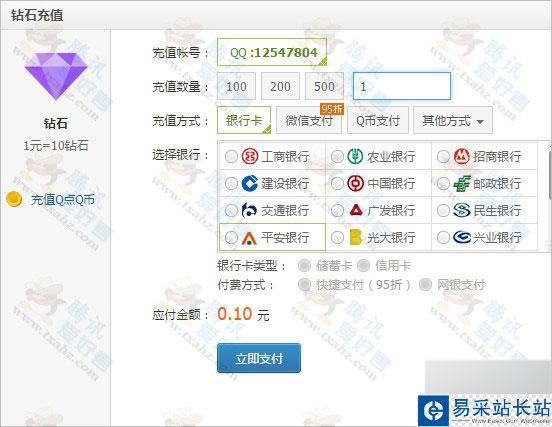552x427 pixels.
Task: Click the 光大银行 yellow logo
Action: (x=356, y=237)
